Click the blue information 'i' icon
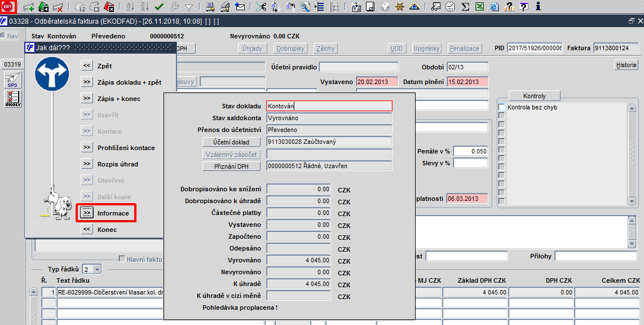 [538, 7]
